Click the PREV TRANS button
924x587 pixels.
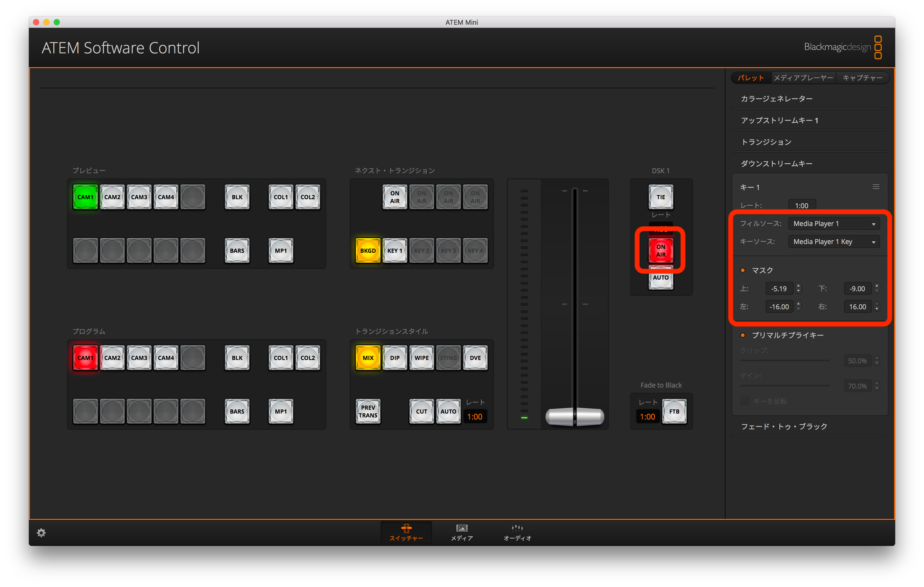[368, 412]
